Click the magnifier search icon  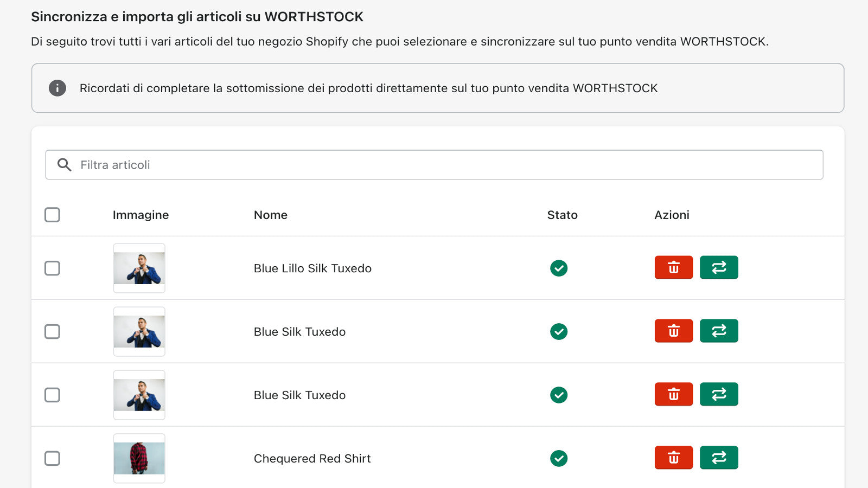coord(65,165)
